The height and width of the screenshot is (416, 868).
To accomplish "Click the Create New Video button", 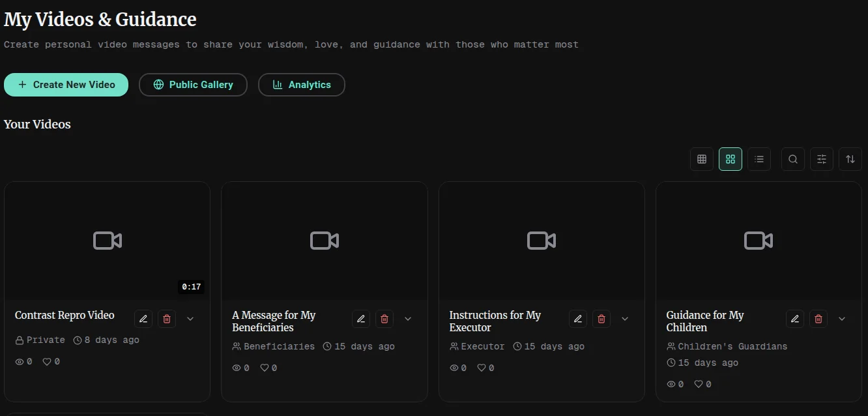I will pyautogui.click(x=66, y=85).
